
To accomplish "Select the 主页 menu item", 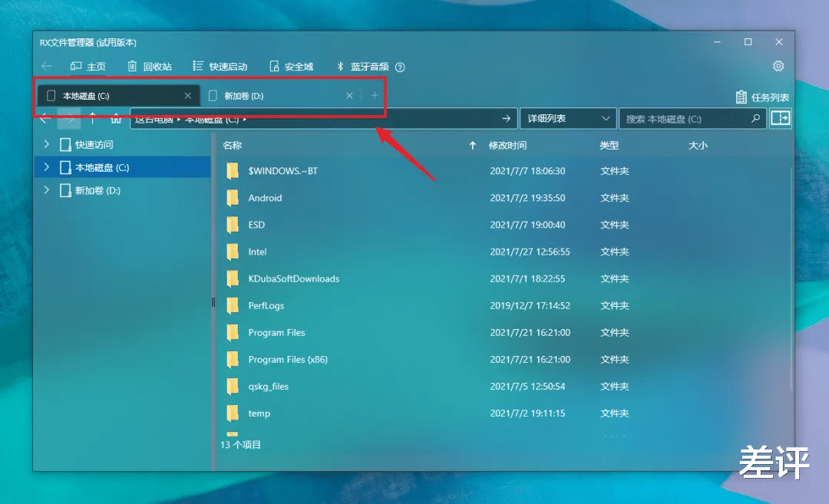I will 88,66.
